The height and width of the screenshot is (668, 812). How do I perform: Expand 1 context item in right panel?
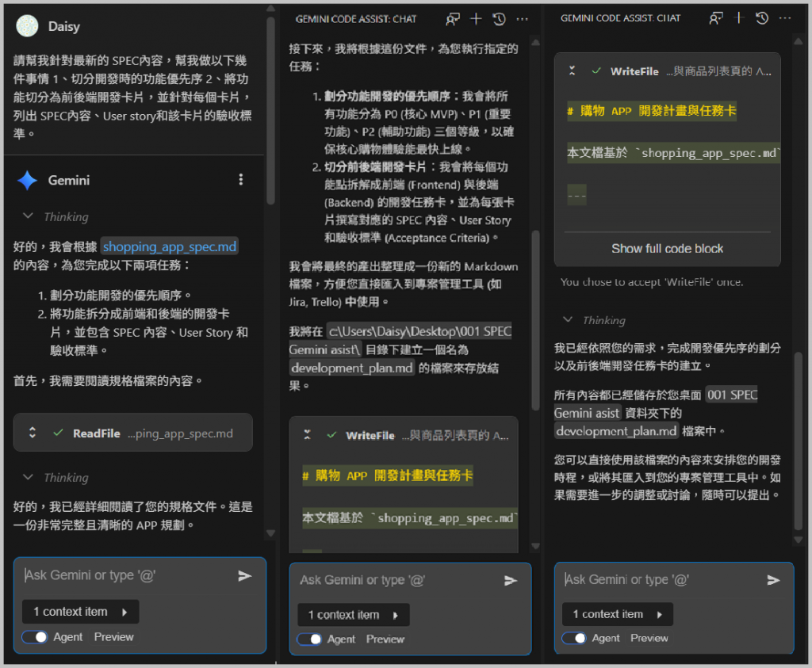click(x=617, y=614)
